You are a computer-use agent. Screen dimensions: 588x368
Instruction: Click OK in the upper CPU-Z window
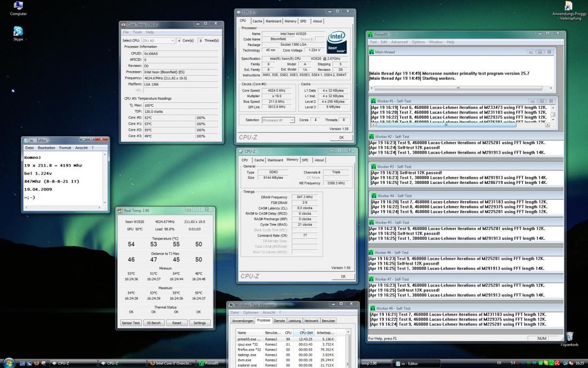(341, 138)
